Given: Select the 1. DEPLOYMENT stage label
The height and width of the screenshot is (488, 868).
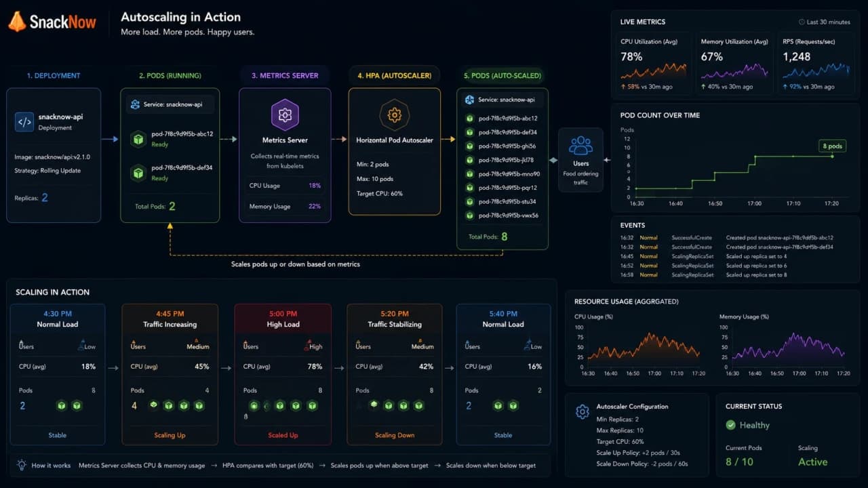Looking at the screenshot, I should coord(54,76).
